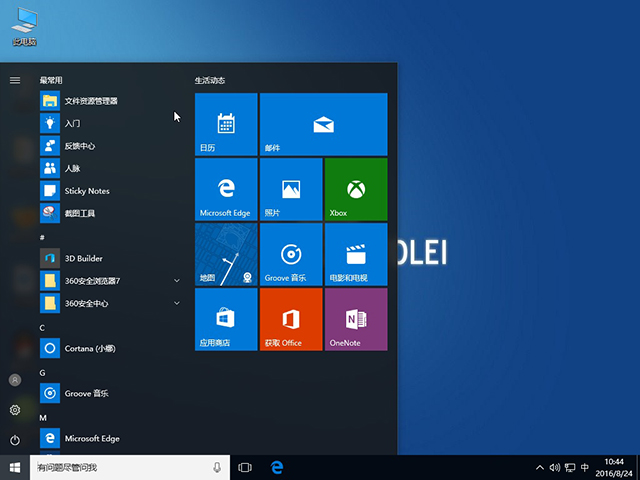
Task: Click the 获取 Office tile
Action: click(x=291, y=319)
